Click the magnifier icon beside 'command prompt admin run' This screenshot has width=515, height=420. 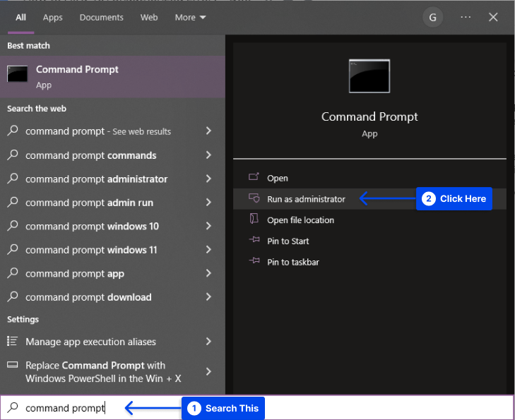[x=13, y=202]
